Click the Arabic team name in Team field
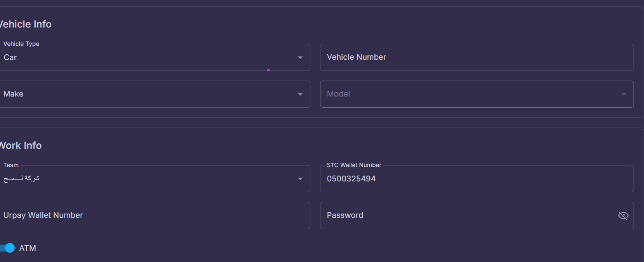 pyautogui.click(x=21, y=178)
